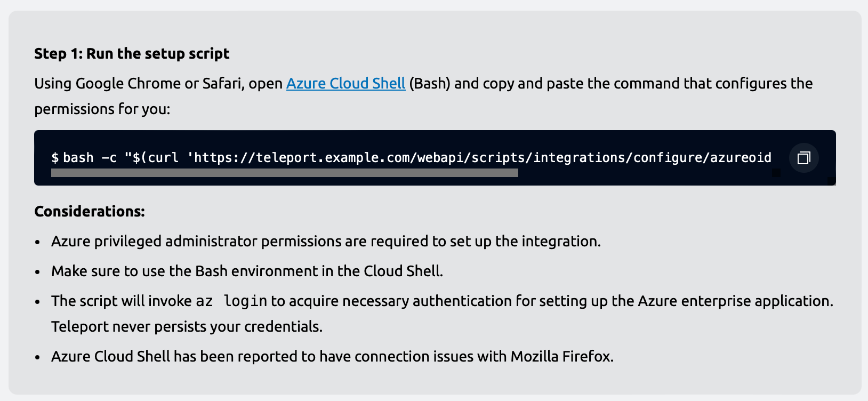The width and height of the screenshot is (868, 401).
Task: Click the Considerations heading
Action: tap(89, 211)
